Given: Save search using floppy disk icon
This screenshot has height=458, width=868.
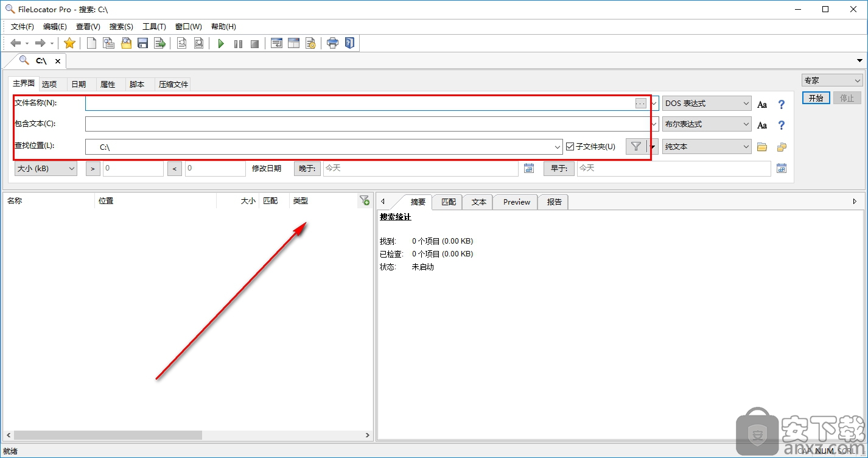Looking at the screenshot, I should (143, 43).
